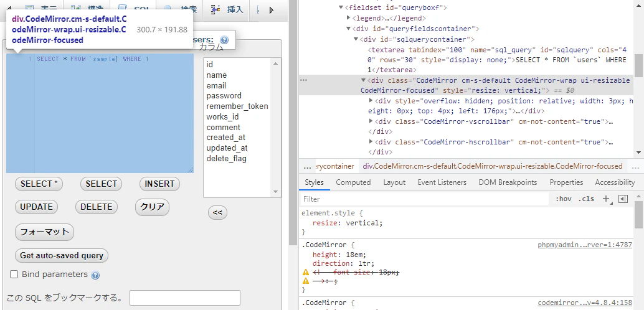Select created_at in the column list
This screenshot has width=644, height=310.
click(x=237, y=138)
